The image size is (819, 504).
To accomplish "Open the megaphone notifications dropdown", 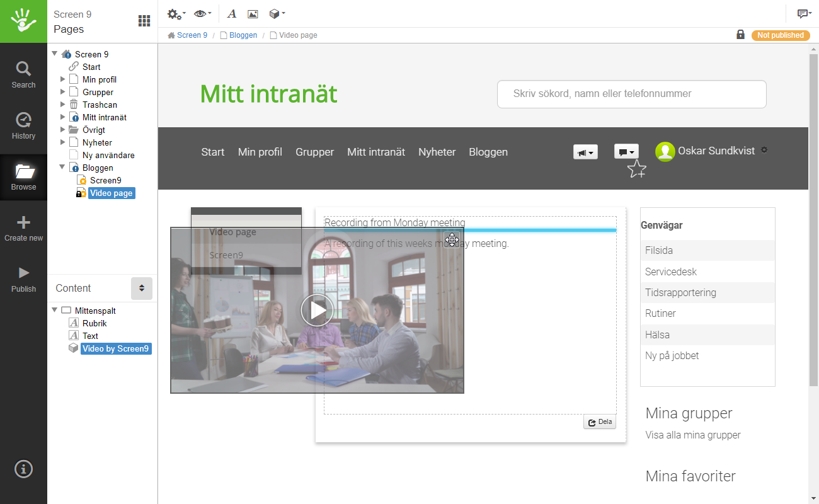I will coord(585,152).
